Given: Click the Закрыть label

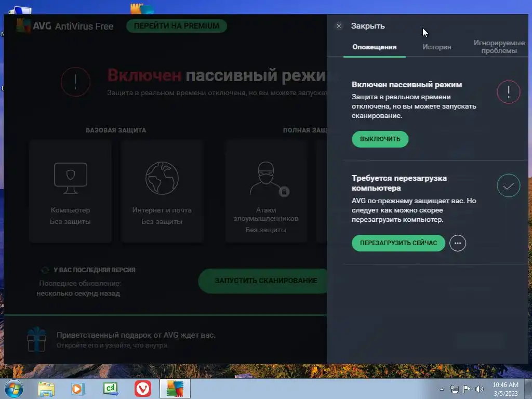Looking at the screenshot, I should coord(368,26).
